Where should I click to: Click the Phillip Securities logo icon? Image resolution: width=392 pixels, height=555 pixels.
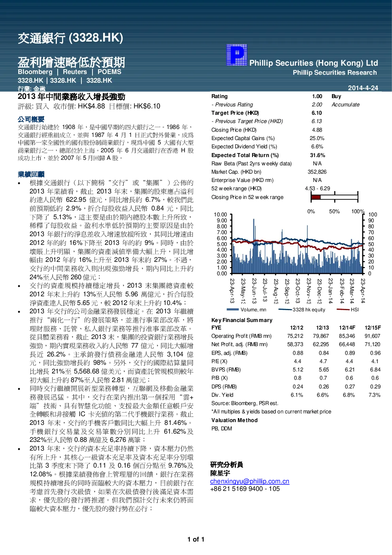[237, 55]
